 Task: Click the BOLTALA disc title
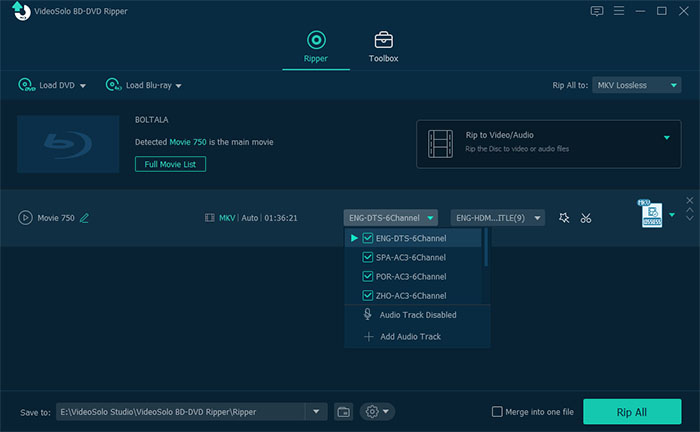tap(152, 120)
